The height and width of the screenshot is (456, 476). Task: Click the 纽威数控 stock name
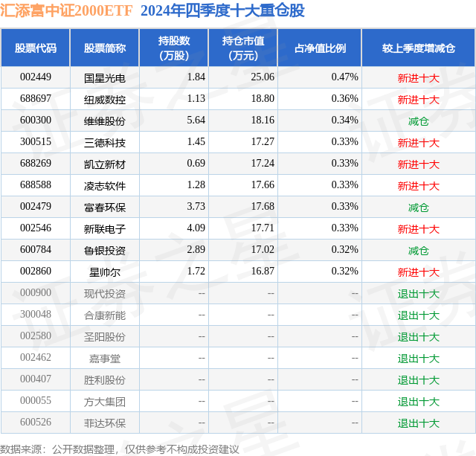pyautogui.click(x=105, y=99)
